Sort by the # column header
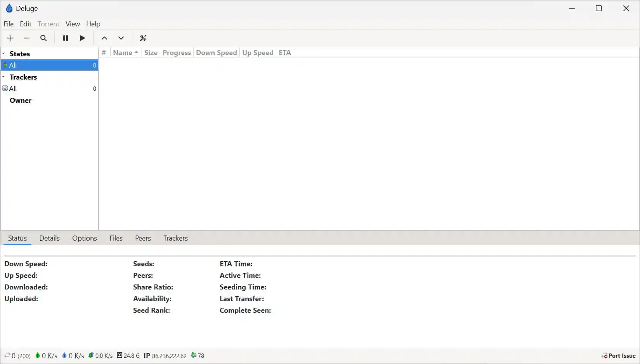 [x=104, y=52]
